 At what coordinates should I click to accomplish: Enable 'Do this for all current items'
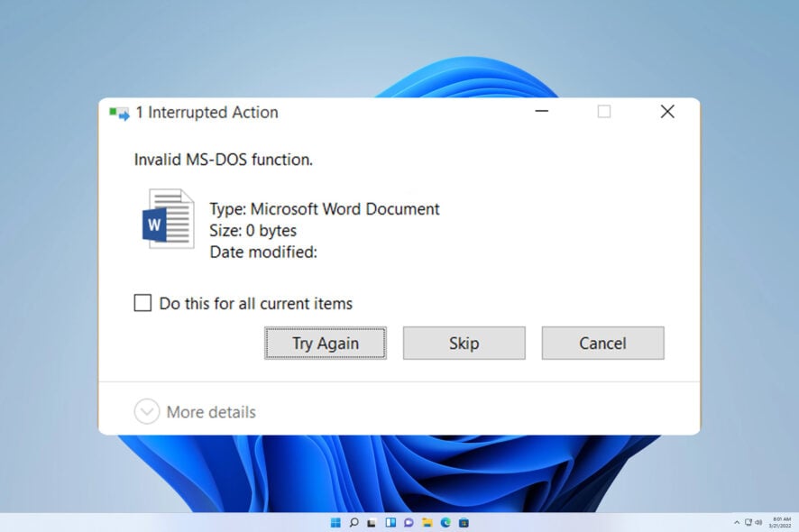[142, 303]
